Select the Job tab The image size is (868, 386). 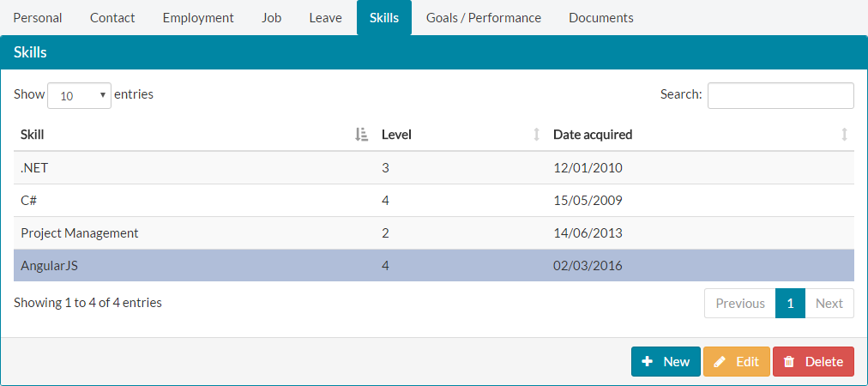(x=271, y=18)
